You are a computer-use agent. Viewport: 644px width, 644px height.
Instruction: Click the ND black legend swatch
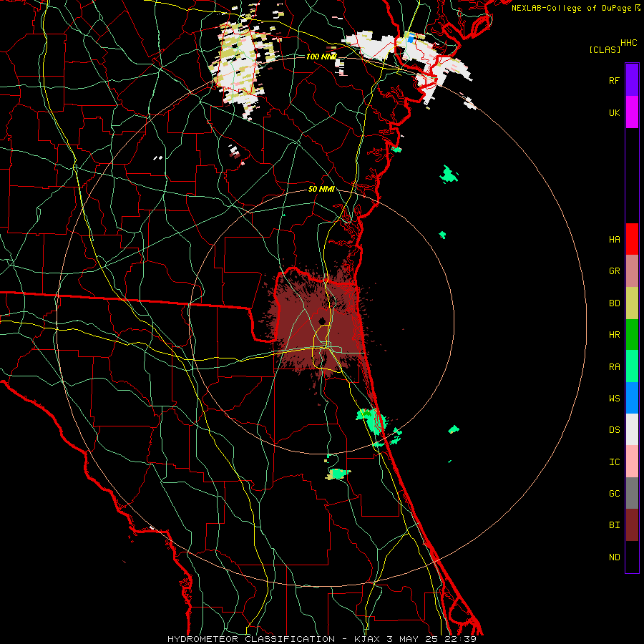click(x=632, y=557)
